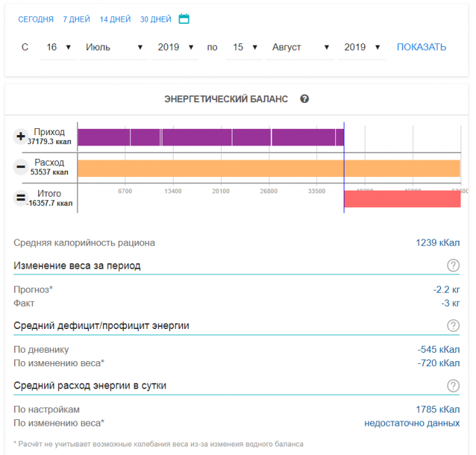Click the purple Приход intake bar
The image size is (476, 455).
click(210, 136)
